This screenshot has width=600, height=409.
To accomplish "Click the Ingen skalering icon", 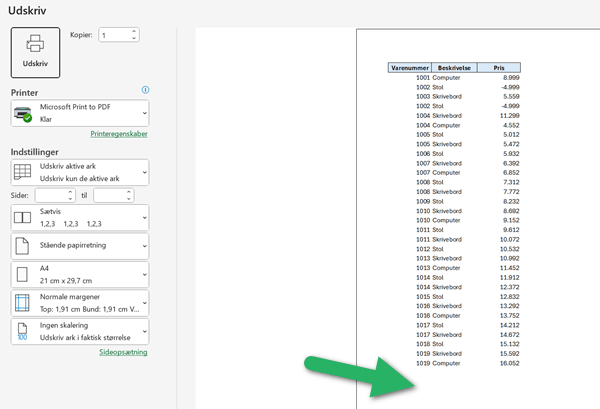I will (x=22, y=331).
